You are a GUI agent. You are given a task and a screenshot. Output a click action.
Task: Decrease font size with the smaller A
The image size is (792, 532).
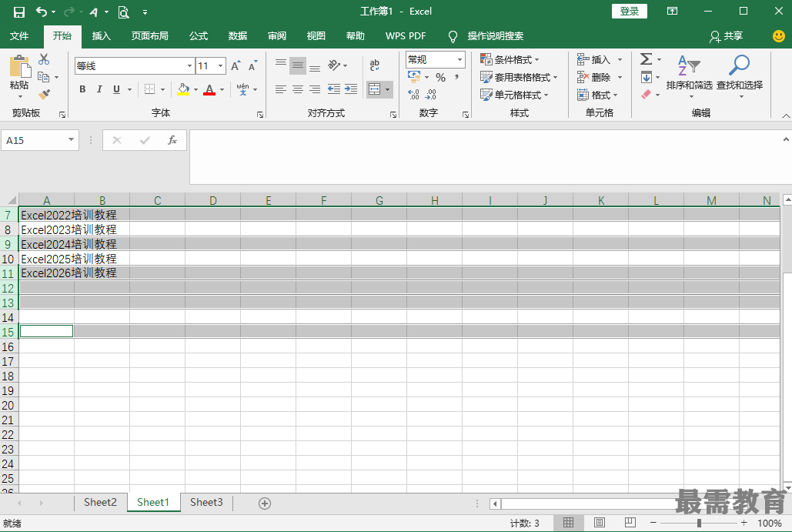pos(252,65)
